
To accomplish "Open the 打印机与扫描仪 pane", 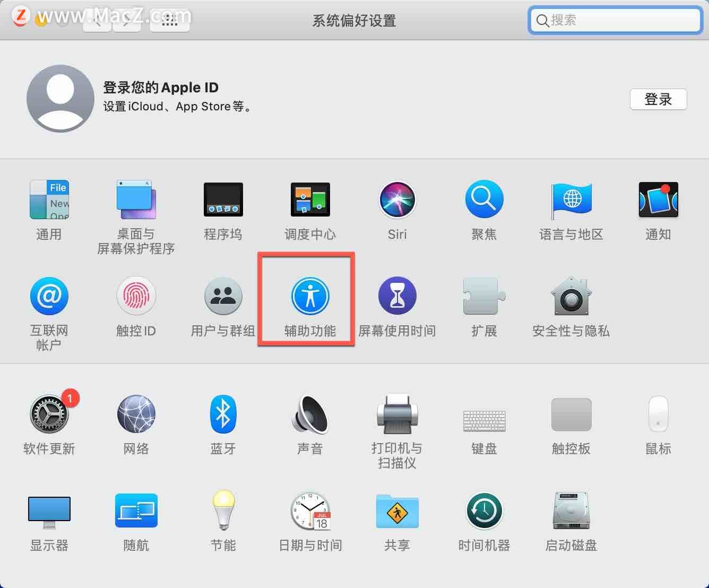I will (x=397, y=415).
